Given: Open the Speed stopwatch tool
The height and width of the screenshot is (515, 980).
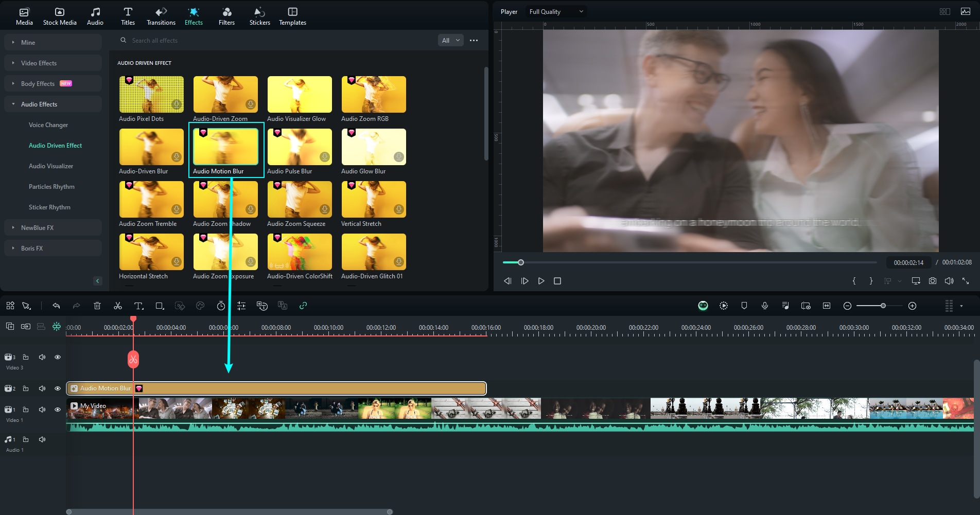Looking at the screenshot, I should (x=221, y=306).
